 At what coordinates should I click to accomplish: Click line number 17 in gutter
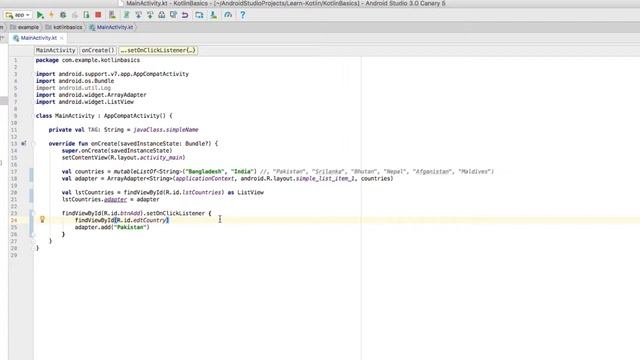14,171
